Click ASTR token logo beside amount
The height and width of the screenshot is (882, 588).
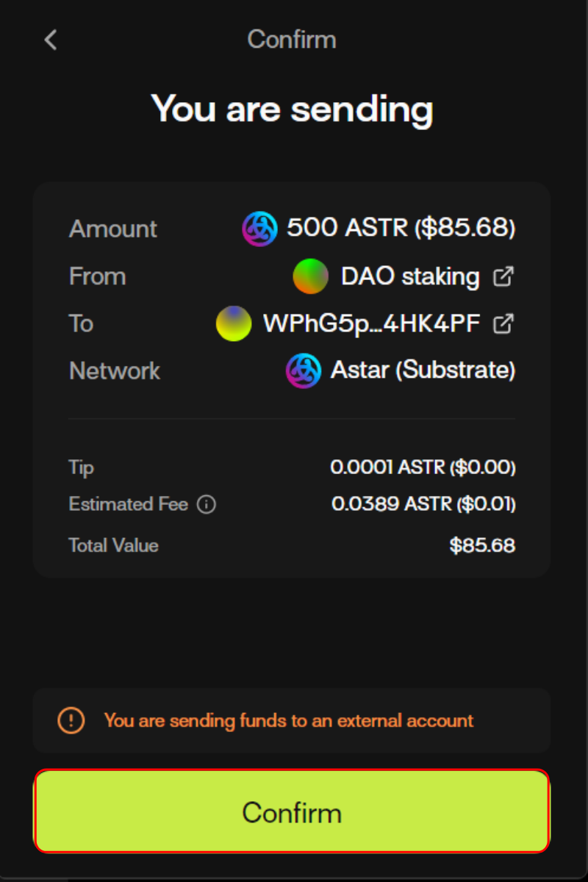(259, 229)
